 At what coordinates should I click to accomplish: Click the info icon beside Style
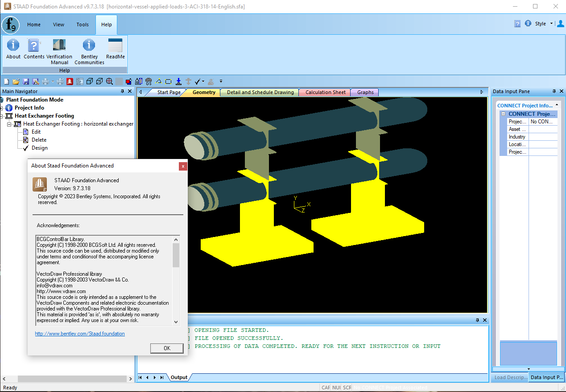click(528, 24)
